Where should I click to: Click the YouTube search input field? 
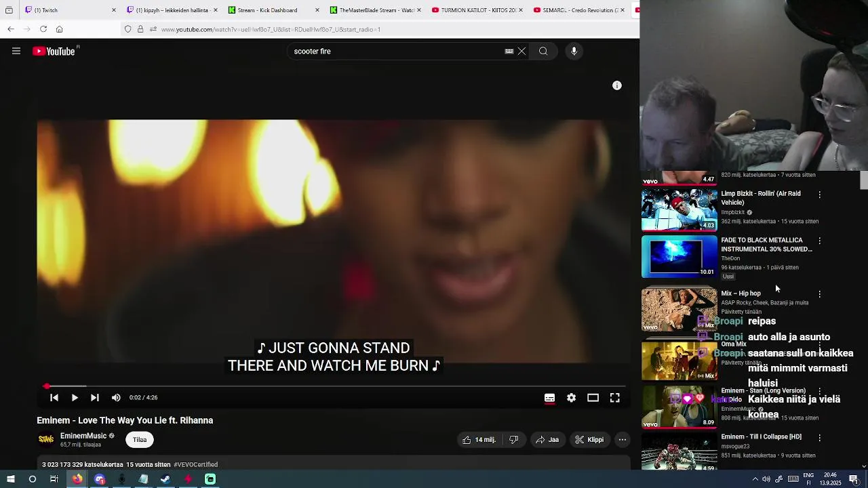[x=397, y=51]
